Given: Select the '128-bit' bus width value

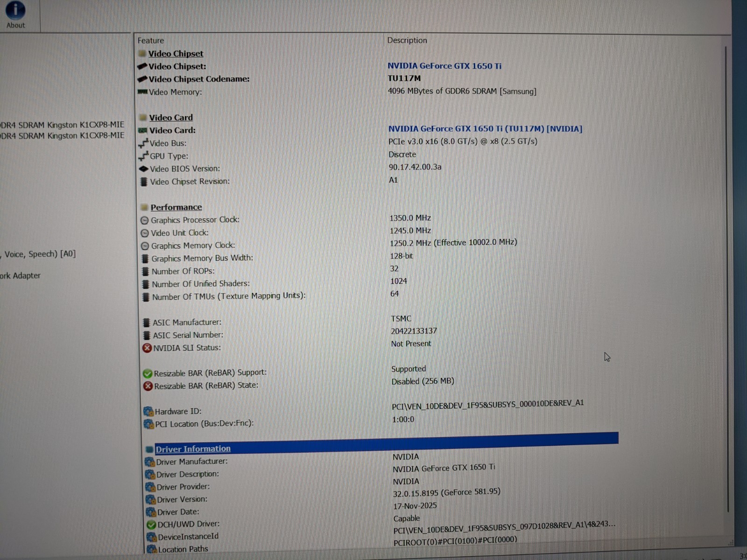Looking at the screenshot, I should 402,256.
